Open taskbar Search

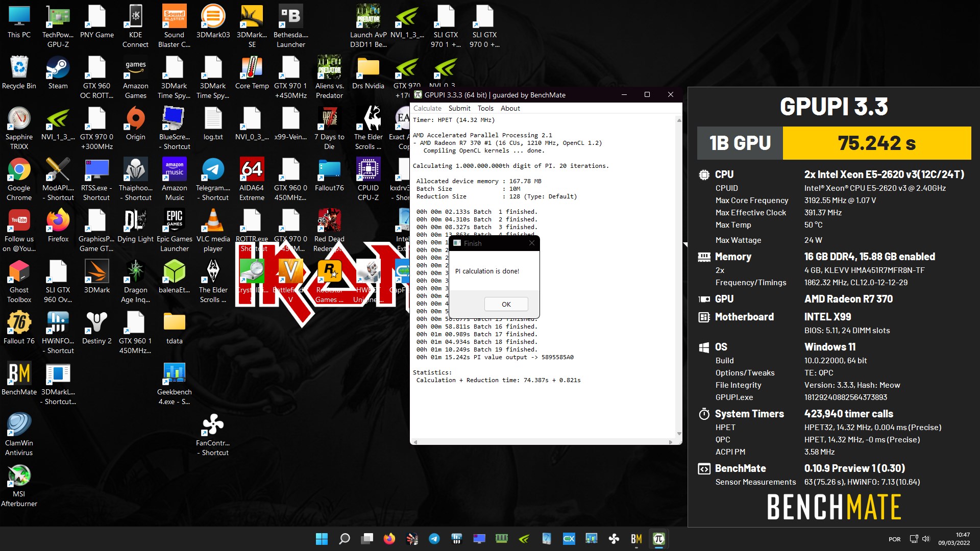pyautogui.click(x=345, y=539)
